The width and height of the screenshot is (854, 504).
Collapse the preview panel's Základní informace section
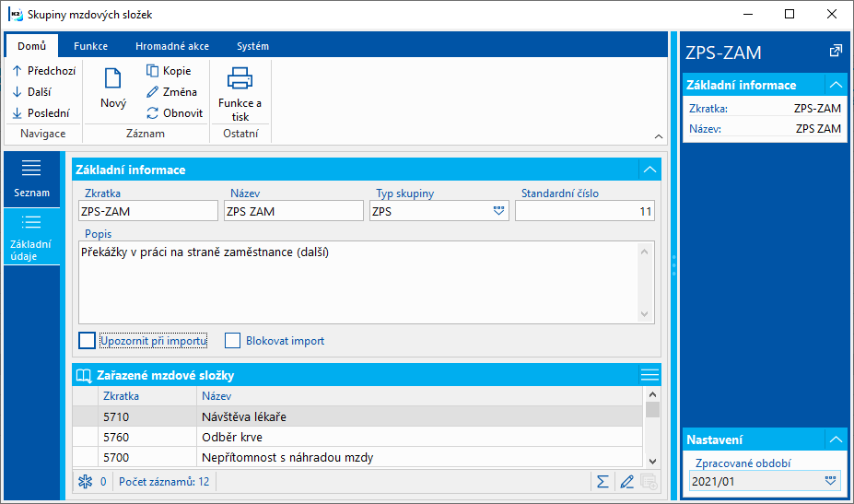[836, 85]
